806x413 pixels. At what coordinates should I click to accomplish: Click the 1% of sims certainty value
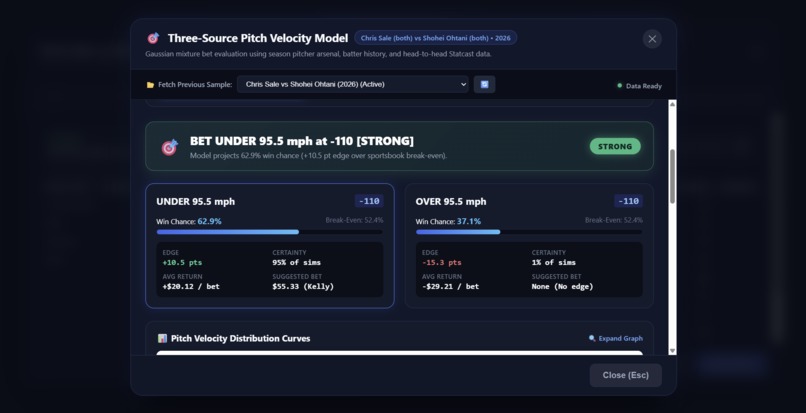click(x=554, y=262)
